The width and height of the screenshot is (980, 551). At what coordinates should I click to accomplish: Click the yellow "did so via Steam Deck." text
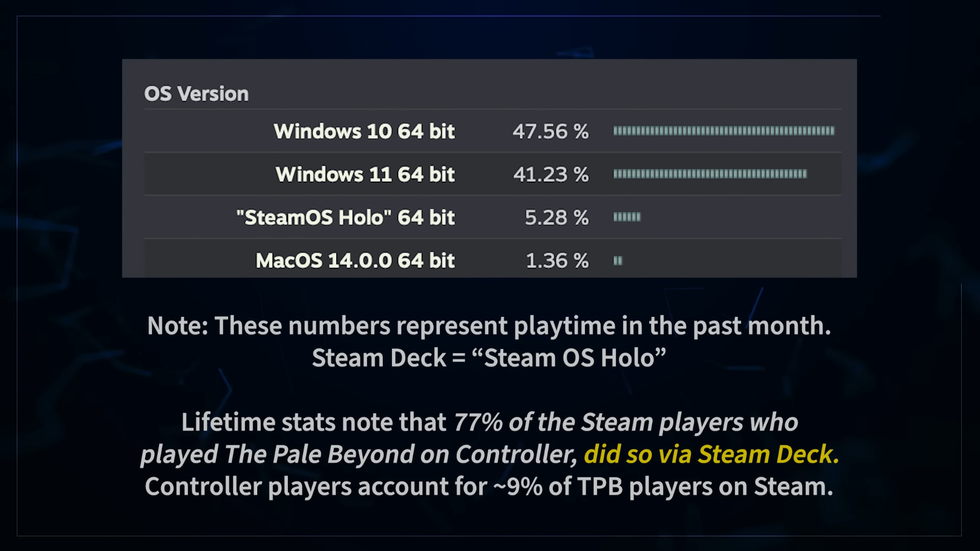coord(711,454)
